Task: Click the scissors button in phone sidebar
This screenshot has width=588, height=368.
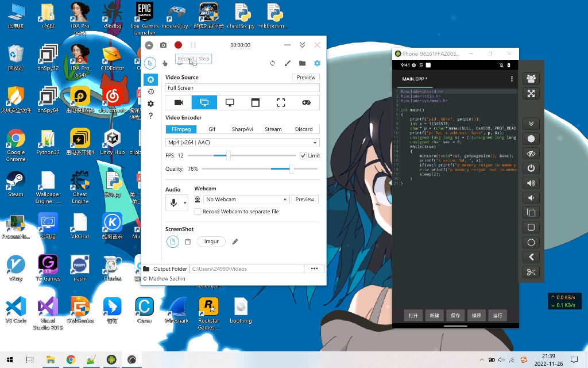Action: [x=531, y=272]
